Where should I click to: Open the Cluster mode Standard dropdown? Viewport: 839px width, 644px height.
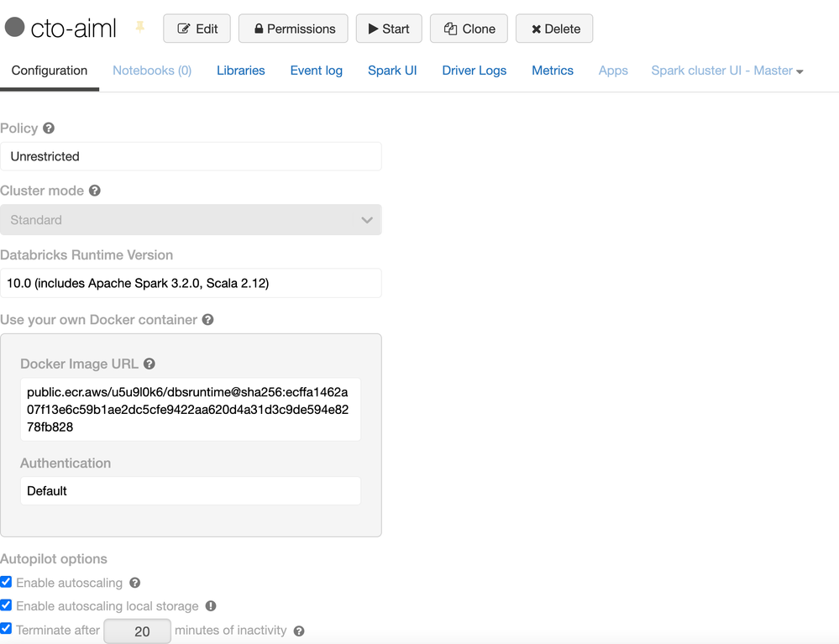point(191,220)
